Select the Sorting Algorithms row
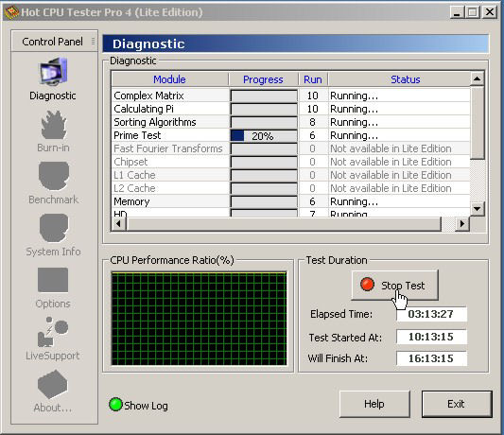The width and height of the screenshot is (504, 435). pos(290,122)
